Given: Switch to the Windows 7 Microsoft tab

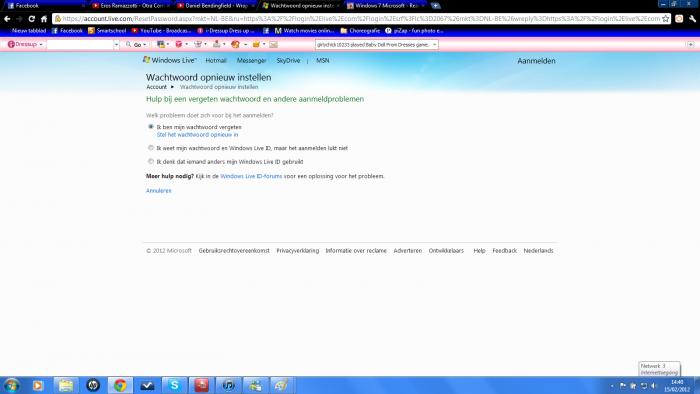Looking at the screenshot, I should click(x=386, y=6).
